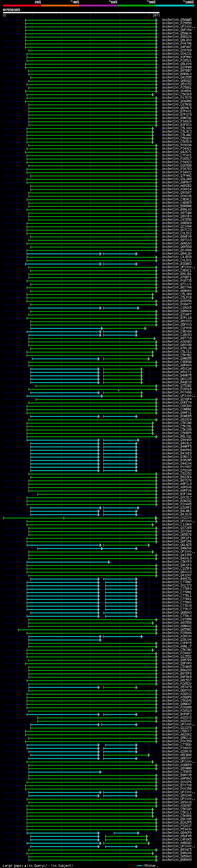This screenshot has height=868, width=197.
Task: Select the UniRef100_C6H3D0 label
Action: [177, 406]
